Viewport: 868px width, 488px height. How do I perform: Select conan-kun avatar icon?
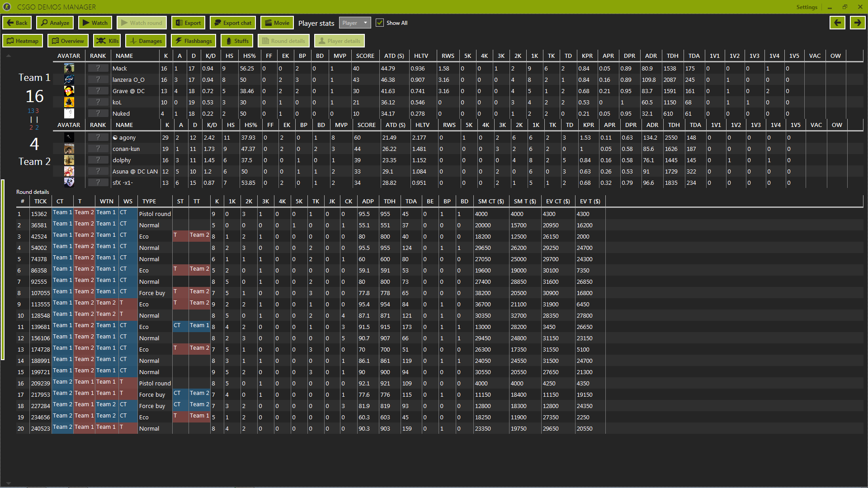(69, 149)
